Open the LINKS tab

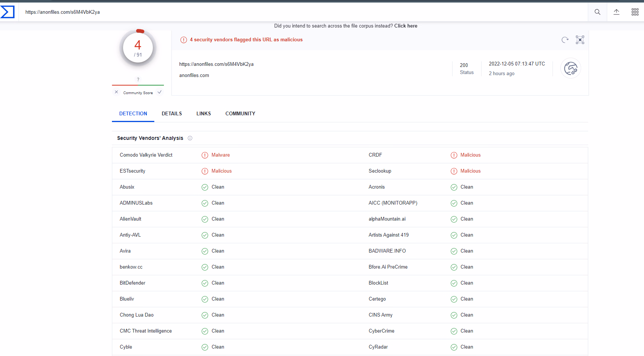coord(204,114)
